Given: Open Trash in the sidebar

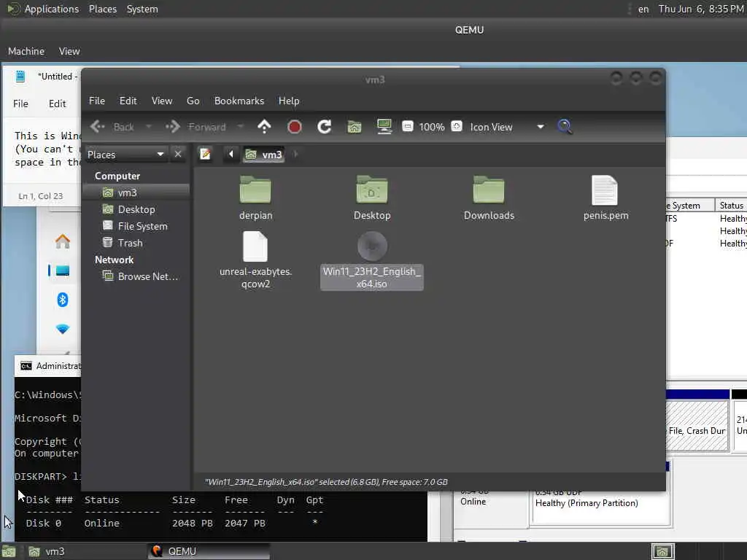Looking at the screenshot, I should point(136,243).
